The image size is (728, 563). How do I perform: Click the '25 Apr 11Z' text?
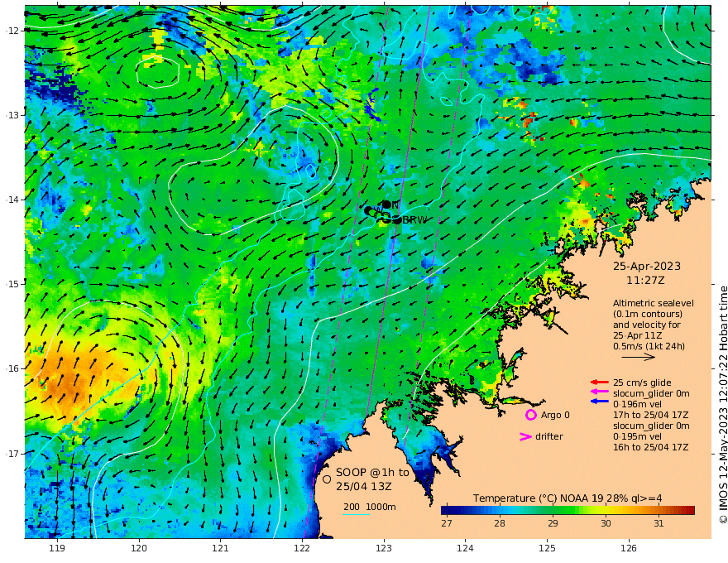pyautogui.click(x=638, y=335)
